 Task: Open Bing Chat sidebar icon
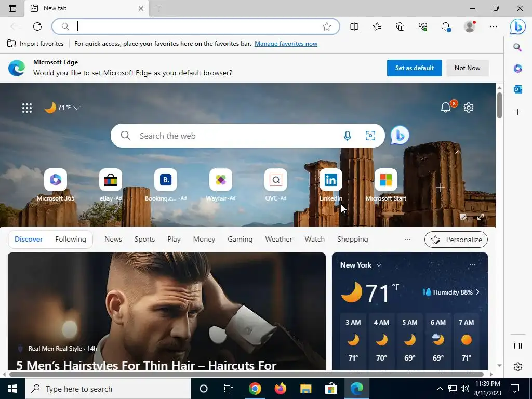[518, 26]
